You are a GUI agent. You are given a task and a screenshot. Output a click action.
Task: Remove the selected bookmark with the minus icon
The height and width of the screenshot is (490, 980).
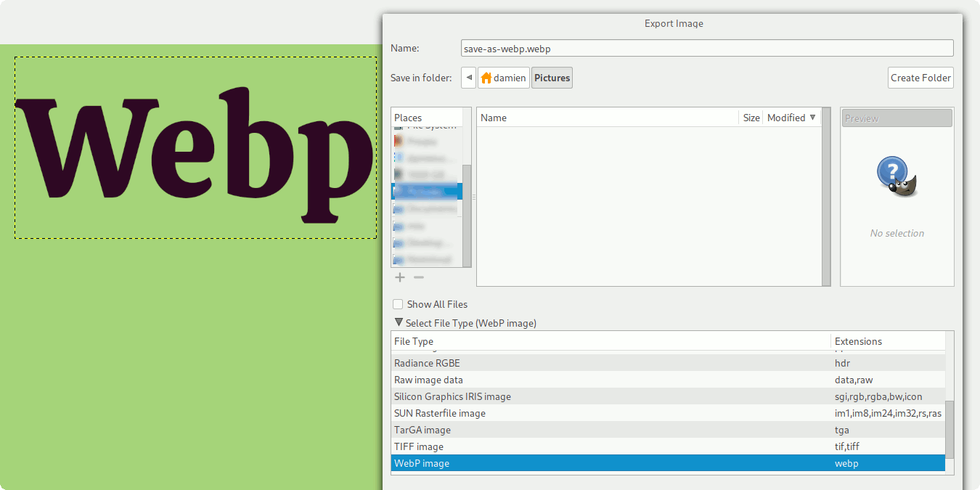(418, 277)
